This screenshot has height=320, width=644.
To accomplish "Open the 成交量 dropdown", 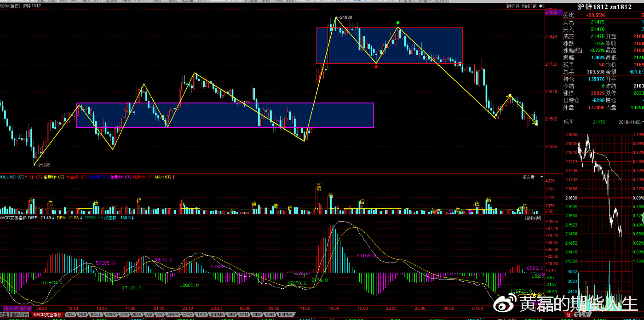I will pyautogui.click(x=529, y=177).
